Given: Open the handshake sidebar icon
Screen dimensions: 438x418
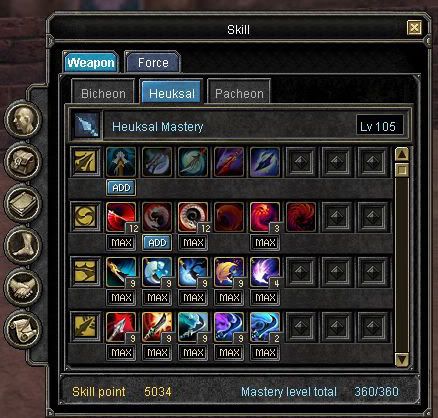Looking at the screenshot, I should coord(23,287).
